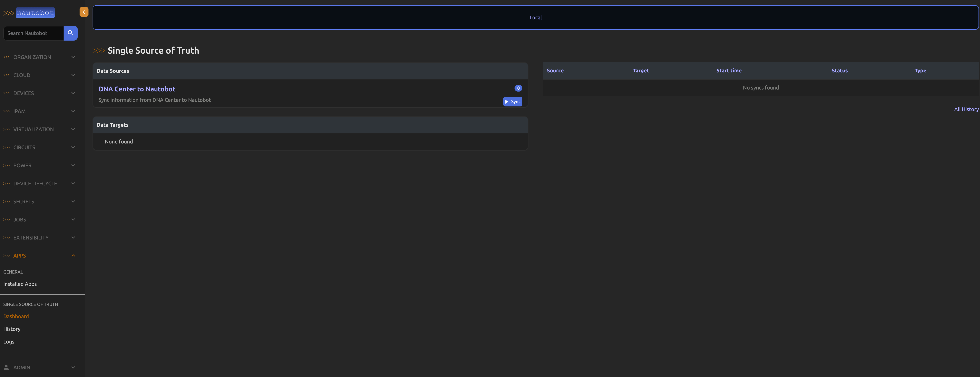Sort the sync table by Start time

click(x=728, y=71)
